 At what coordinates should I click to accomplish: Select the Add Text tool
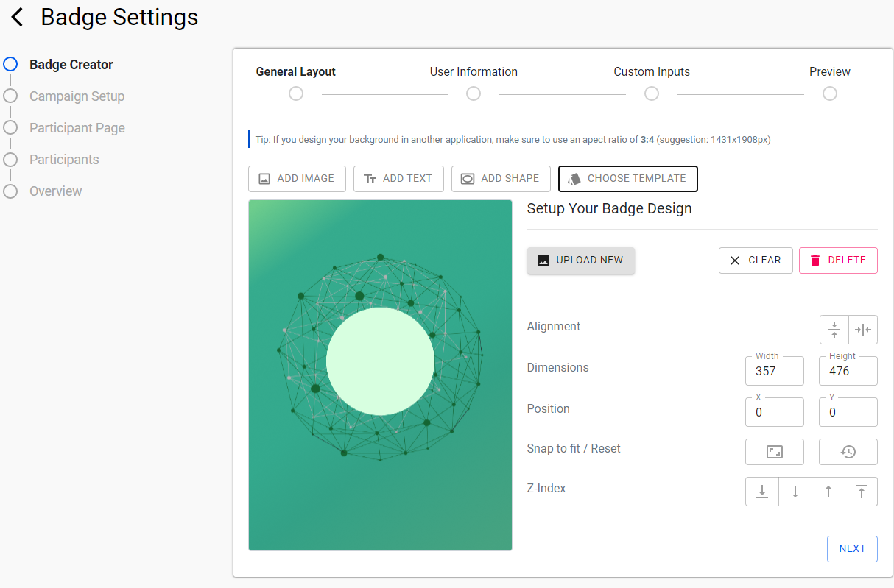[398, 178]
